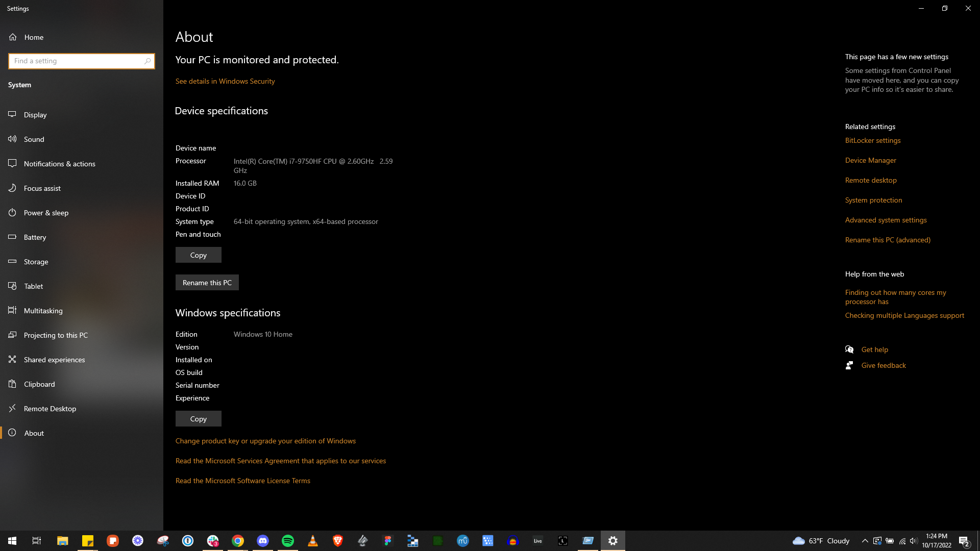Click the Multitasking sidebar icon

coord(12,311)
